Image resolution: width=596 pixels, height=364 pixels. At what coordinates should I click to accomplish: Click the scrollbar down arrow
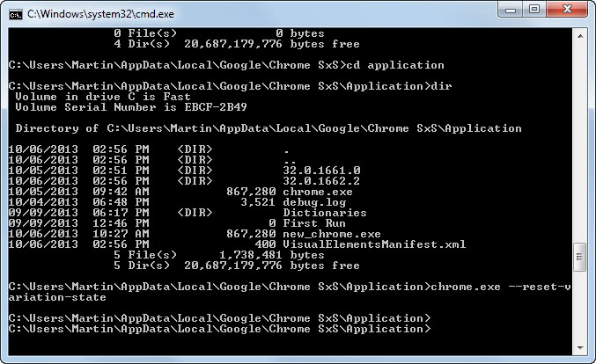click(x=580, y=347)
